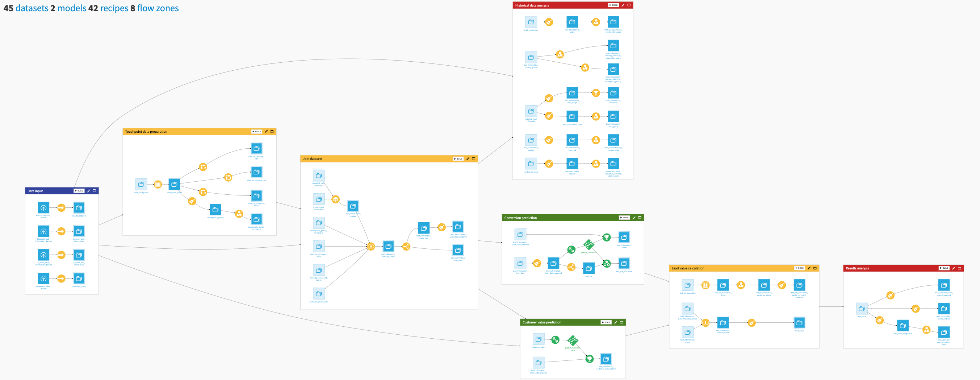Screen dimensions: 980x380
Task: Click Build on Join datasets zone
Action: tap(458, 159)
